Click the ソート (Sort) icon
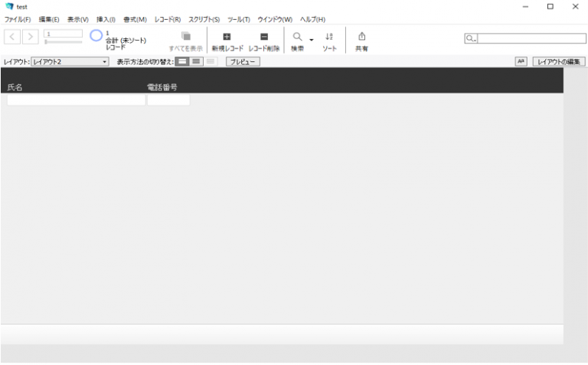Image resolution: width=588 pixels, height=365 pixels. (x=329, y=36)
